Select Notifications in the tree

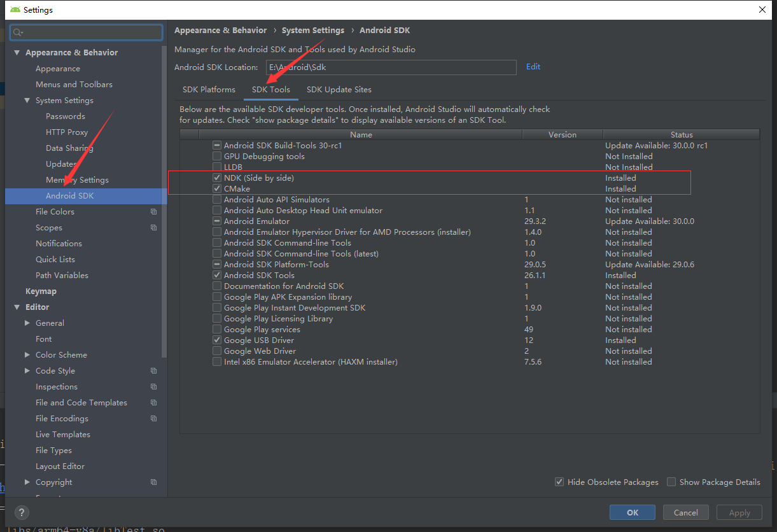tap(59, 244)
